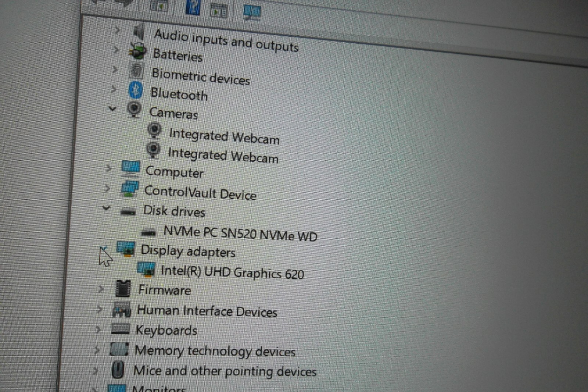Image resolution: width=588 pixels, height=392 pixels.
Task: Click the monitor icon beside Computer
Action: point(130,169)
